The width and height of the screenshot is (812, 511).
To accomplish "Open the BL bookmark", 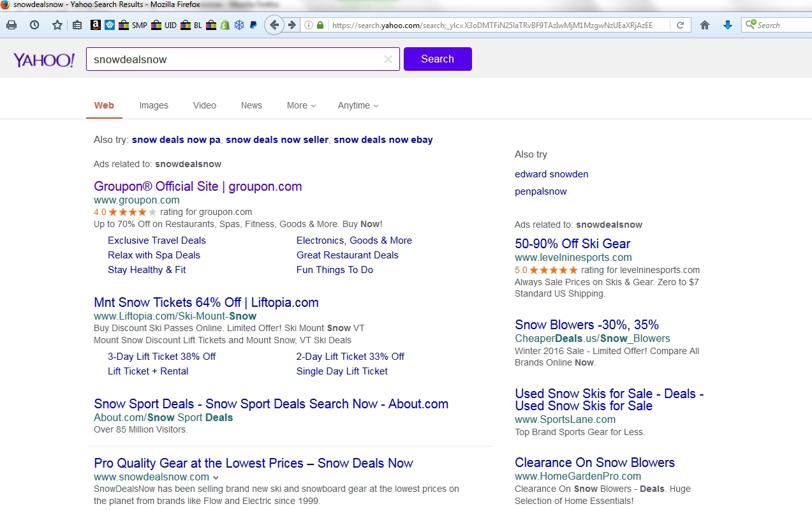I will click(191, 26).
